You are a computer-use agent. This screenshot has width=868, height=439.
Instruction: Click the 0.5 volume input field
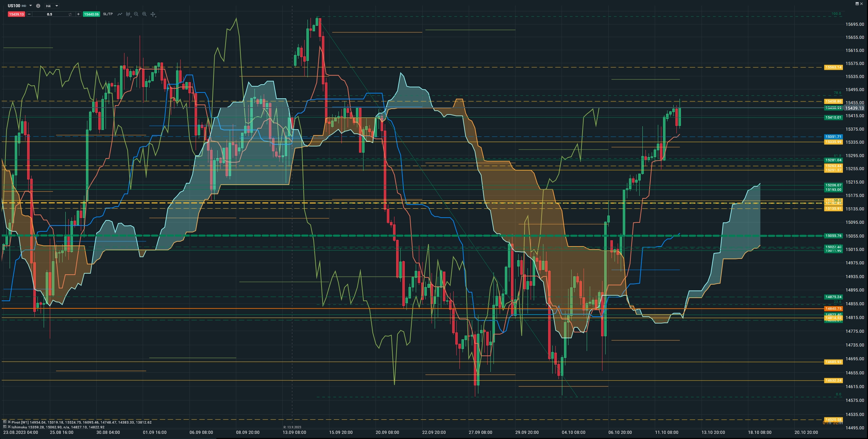coord(50,14)
